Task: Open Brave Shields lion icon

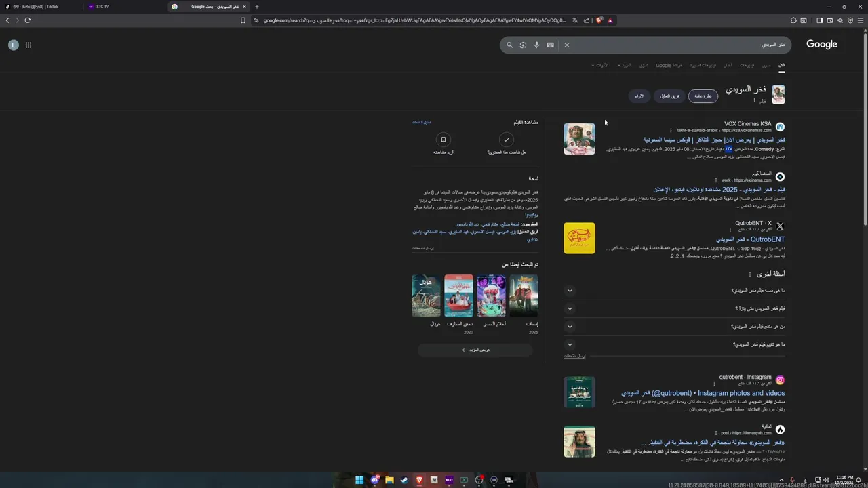Action: point(599,20)
